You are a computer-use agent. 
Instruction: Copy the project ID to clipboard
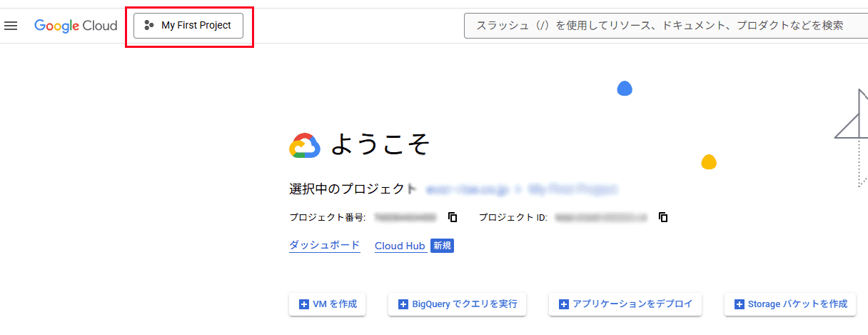(x=663, y=217)
